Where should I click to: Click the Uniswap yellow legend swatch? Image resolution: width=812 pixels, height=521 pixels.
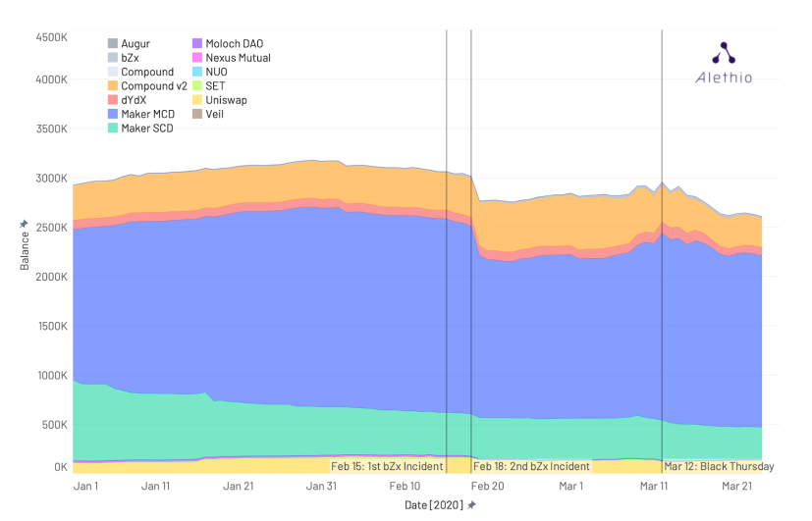197,100
